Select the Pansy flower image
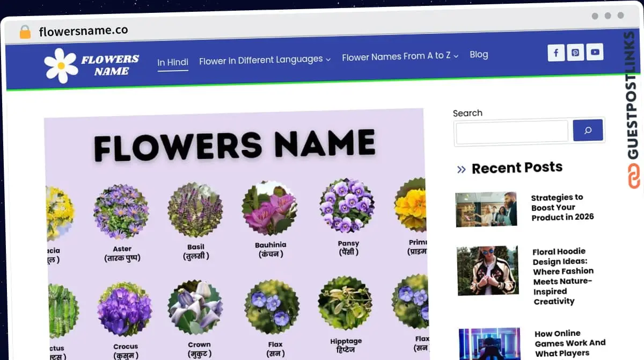Screen dimensions: 644x360 [347, 206]
